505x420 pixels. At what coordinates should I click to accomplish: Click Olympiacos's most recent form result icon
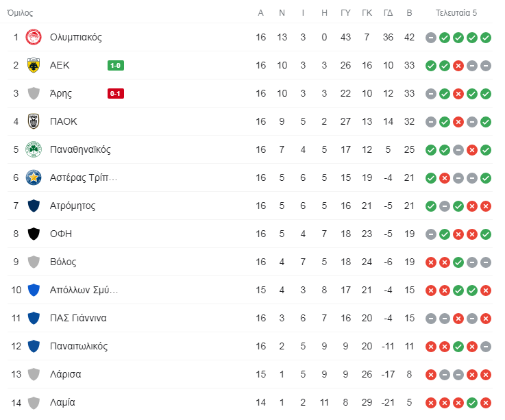(x=486, y=37)
